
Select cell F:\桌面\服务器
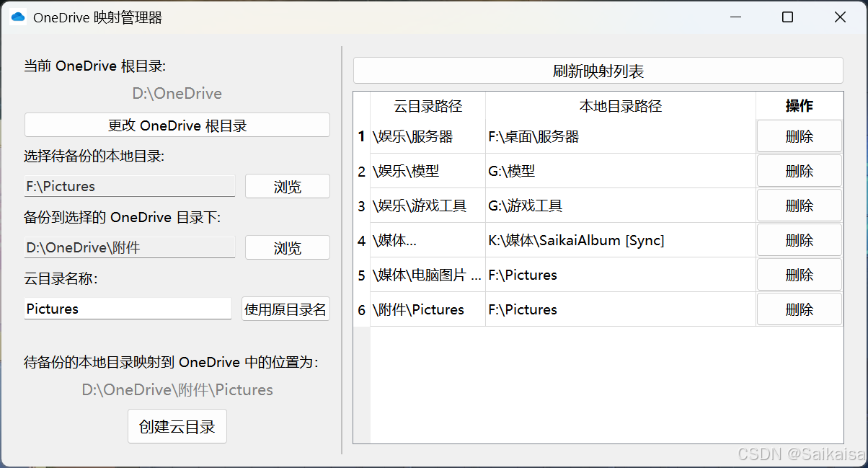pyautogui.click(x=621, y=136)
